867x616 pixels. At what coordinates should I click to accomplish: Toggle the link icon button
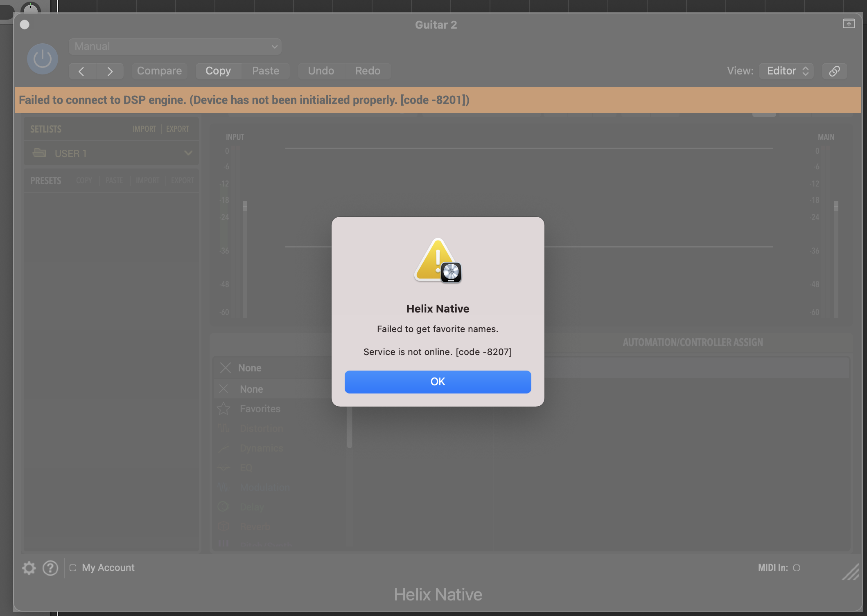click(834, 71)
